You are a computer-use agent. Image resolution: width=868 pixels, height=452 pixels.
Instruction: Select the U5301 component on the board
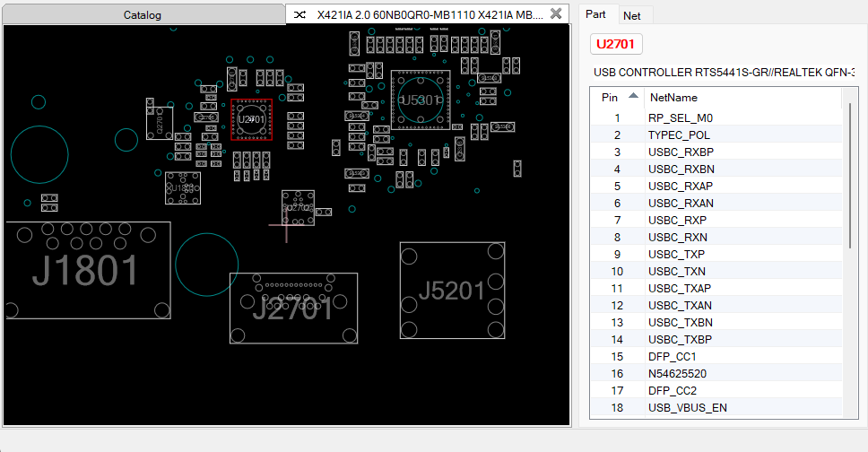point(421,100)
